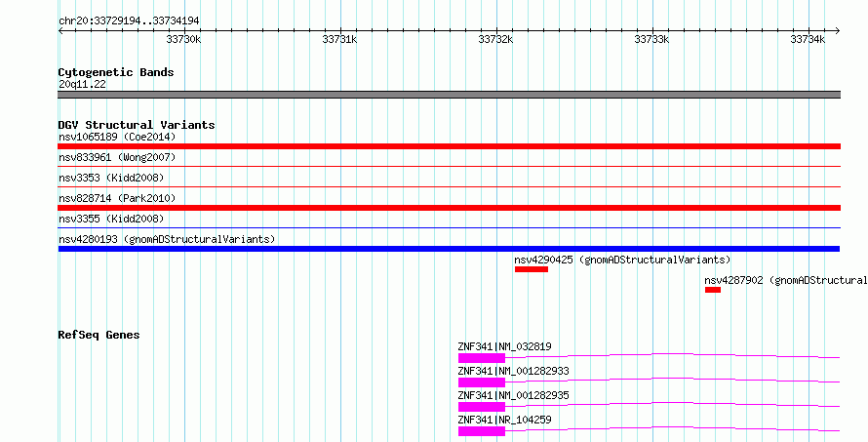Click the gray 20q11.22 cytogenetic band bar
Image resolution: width=868 pixels, height=442 pixels.
coord(449,95)
